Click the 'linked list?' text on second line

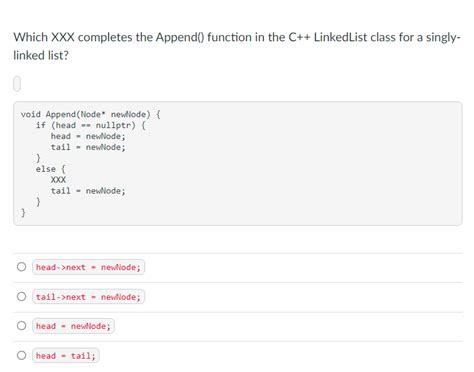coord(41,55)
